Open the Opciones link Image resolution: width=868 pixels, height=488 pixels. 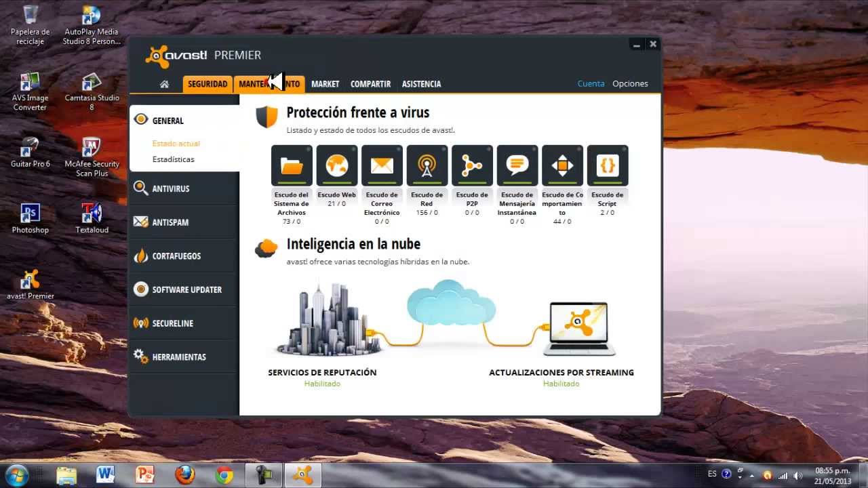click(630, 84)
